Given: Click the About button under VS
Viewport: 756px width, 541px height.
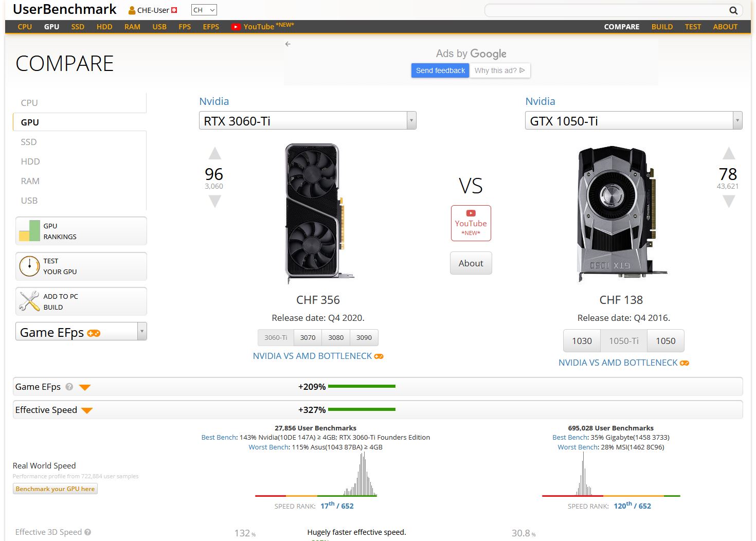Looking at the screenshot, I should point(471,263).
